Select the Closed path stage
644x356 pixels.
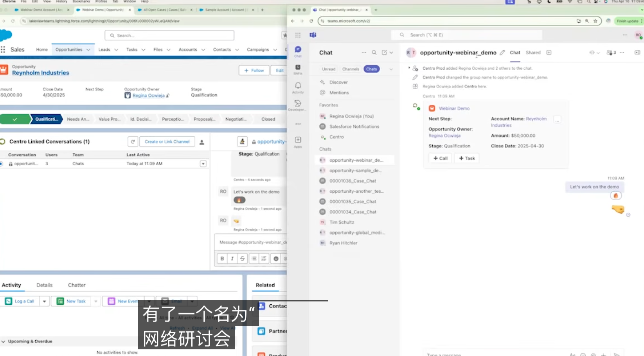[x=268, y=119]
